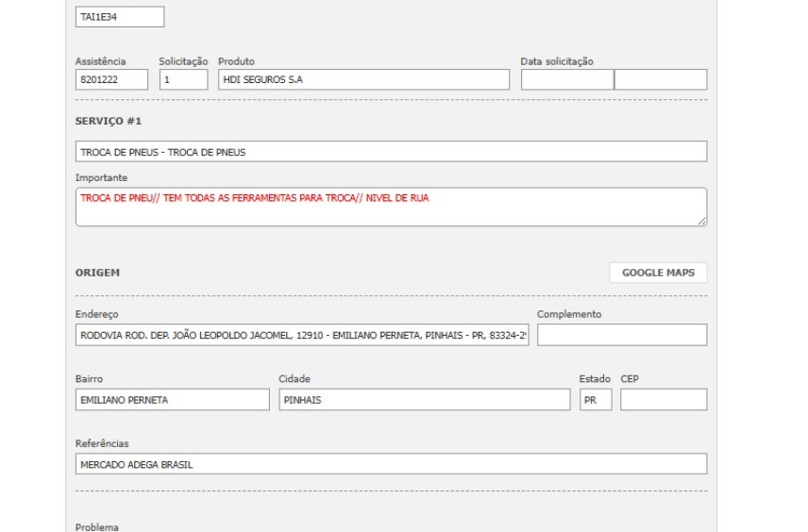The height and width of the screenshot is (532, 808).
Task: Click the Referências field MERCADO ADEGA BRASIL
Action: [391, 464]
